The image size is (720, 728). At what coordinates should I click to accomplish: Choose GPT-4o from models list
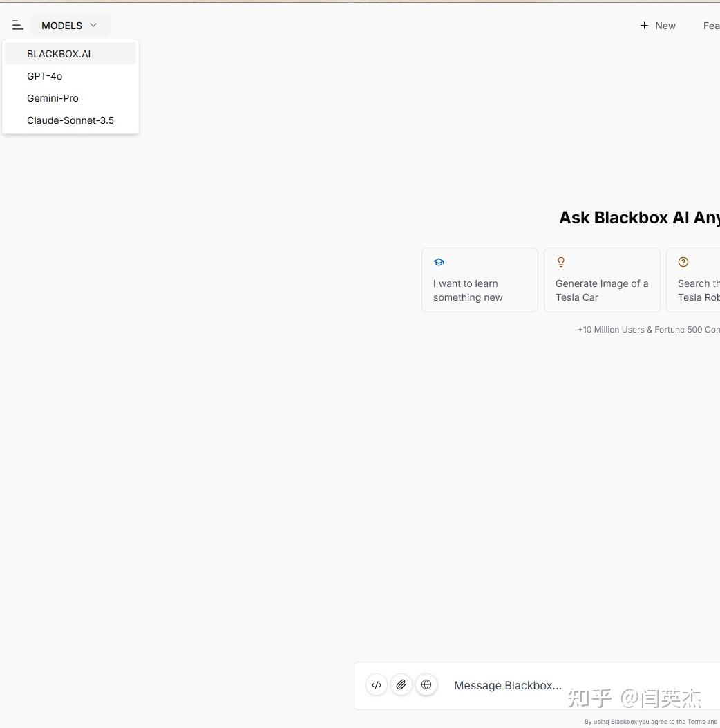pos(70,75)
